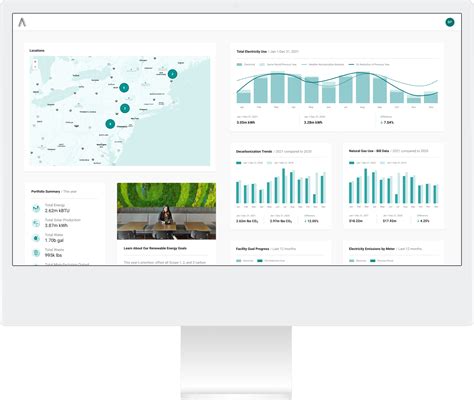
Task: Click the Total Water droplet icon
Action: point(36,238)
